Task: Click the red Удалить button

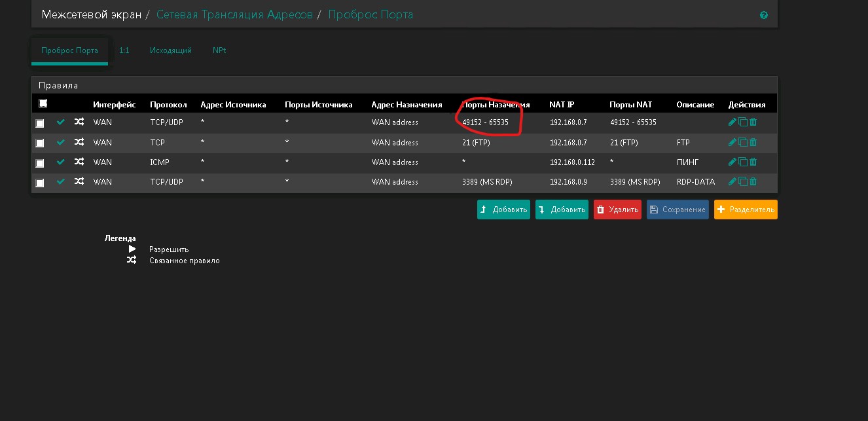Action: pos(617,210)
